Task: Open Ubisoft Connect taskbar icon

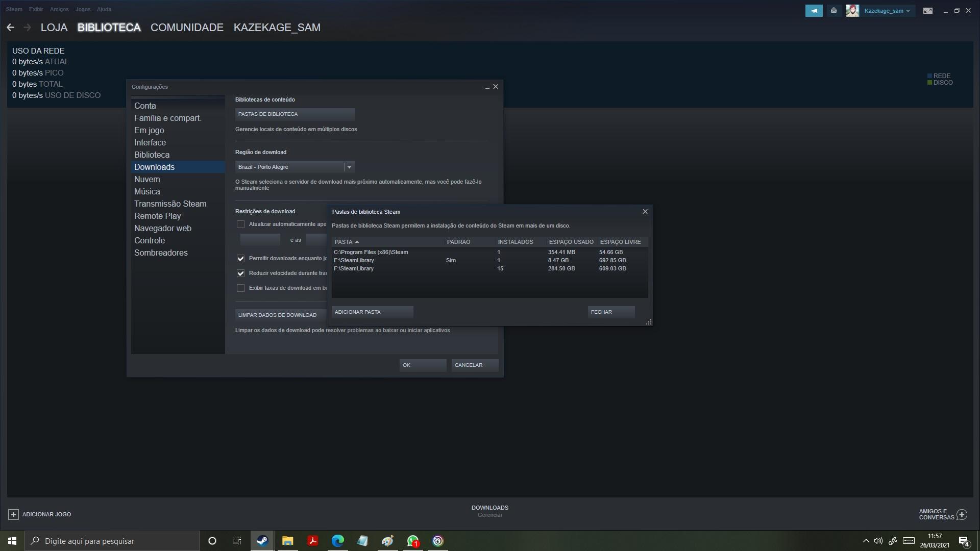Action: [438, 541]
